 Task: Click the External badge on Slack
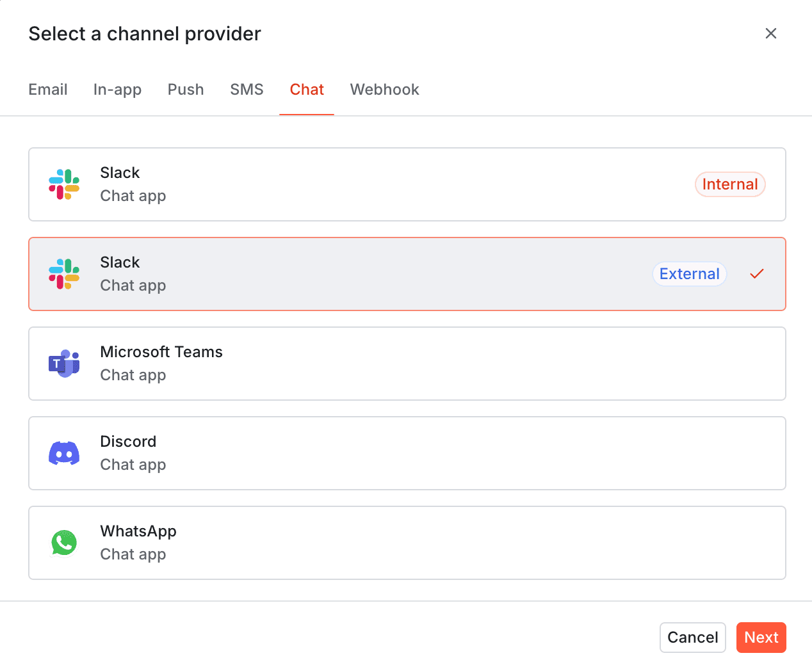point(690,274)
